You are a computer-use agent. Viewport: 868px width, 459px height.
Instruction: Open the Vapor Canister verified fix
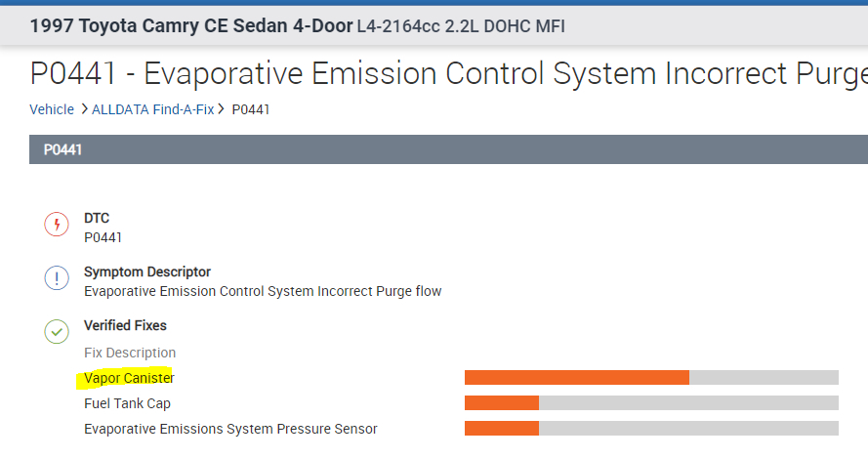pyautogui.click(x=129, y=378)
